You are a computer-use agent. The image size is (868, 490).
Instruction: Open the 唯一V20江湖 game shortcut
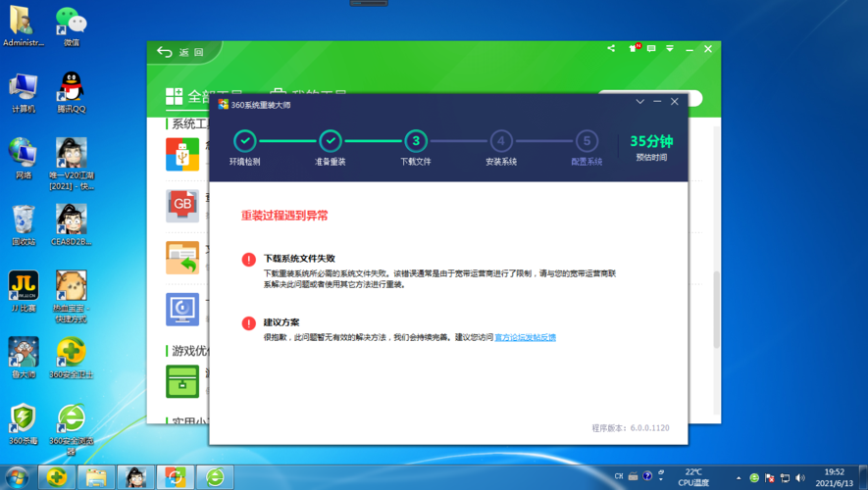coord(72,165)
